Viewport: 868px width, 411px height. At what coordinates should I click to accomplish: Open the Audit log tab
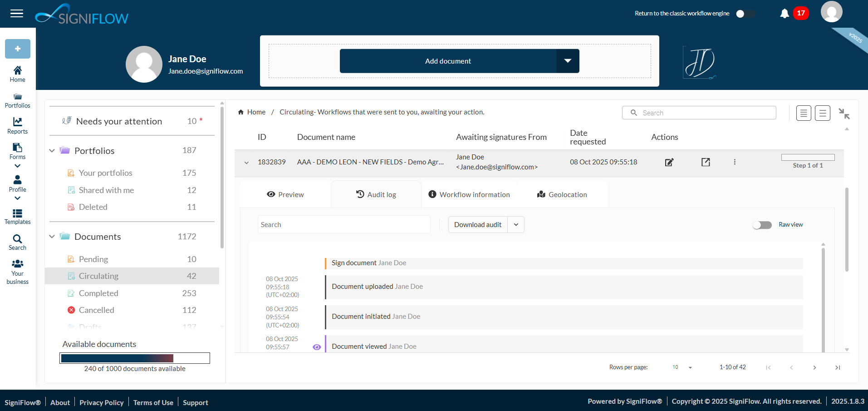coord(376,194)
